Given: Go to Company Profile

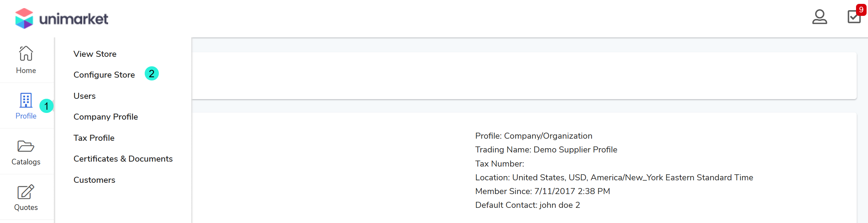Looking at the screenshot, I should point(106,117).
